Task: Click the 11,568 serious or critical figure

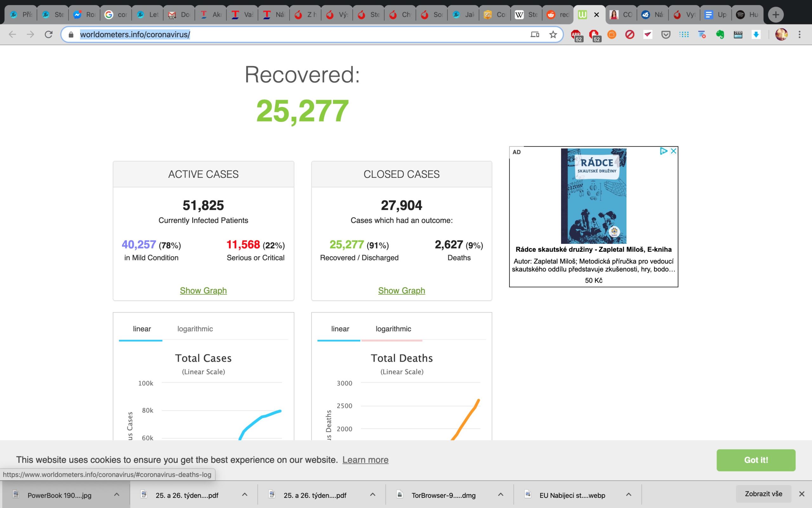Action: (243, 244)
